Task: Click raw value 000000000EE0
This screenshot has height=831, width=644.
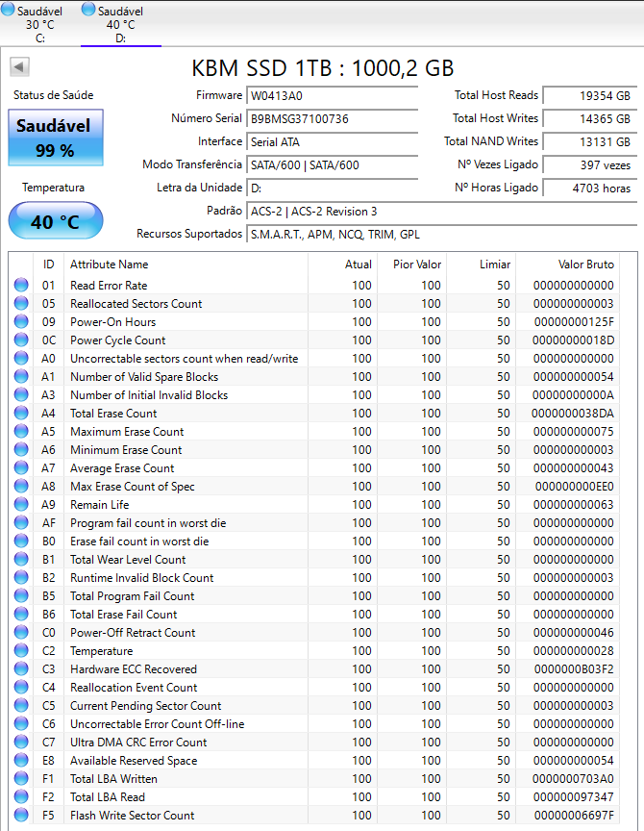Action: pyautogui.click(x=575, y=487)
